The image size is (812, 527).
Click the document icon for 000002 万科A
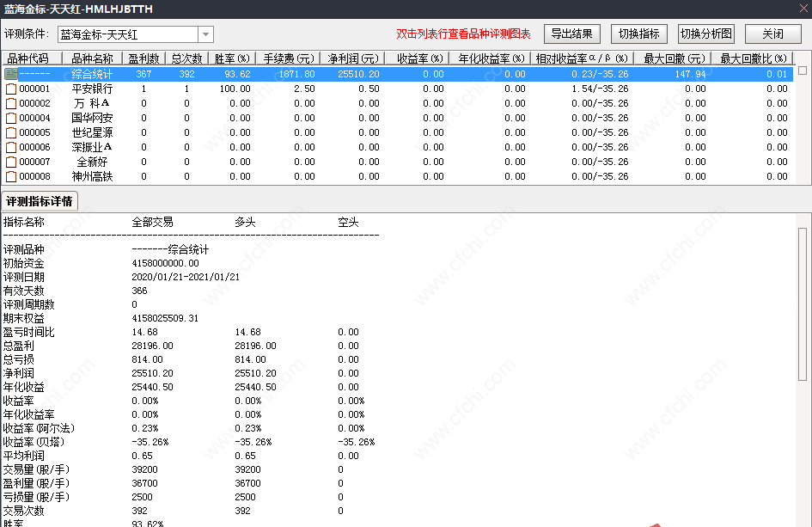coord(11,103)
